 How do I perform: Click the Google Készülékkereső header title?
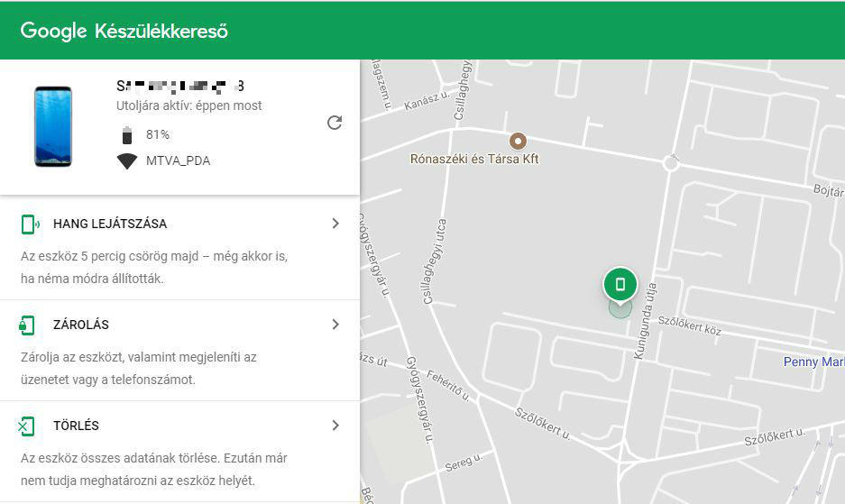124,31
